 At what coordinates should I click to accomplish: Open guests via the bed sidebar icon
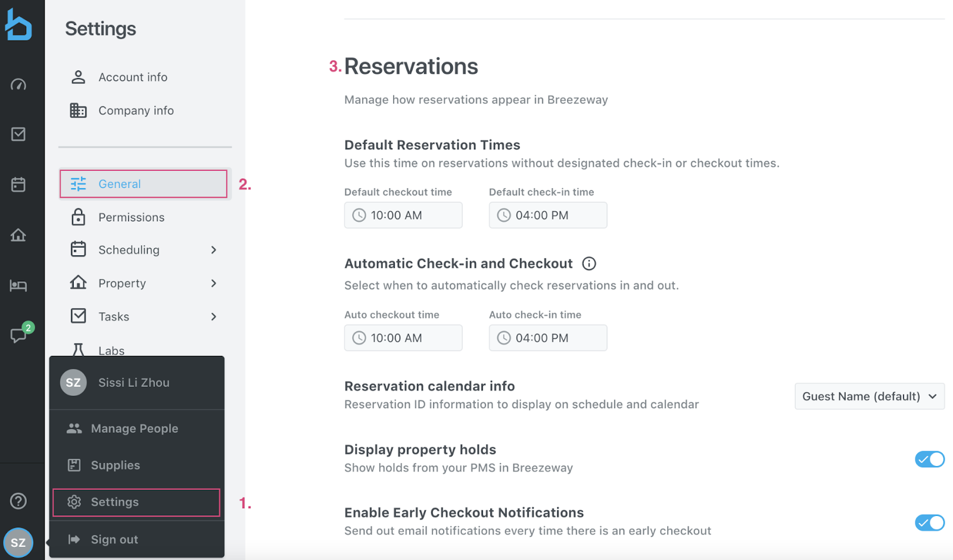click(x=19, y=286)
